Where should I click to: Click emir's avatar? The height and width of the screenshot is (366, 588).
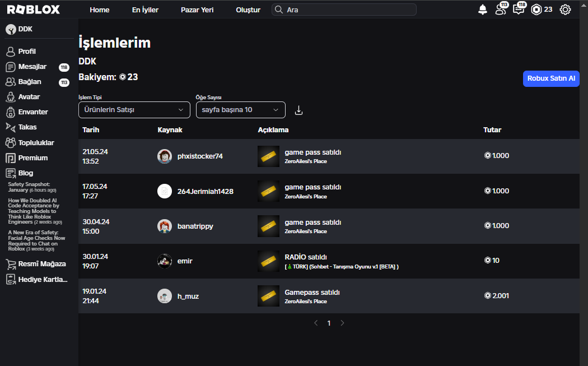165,261
